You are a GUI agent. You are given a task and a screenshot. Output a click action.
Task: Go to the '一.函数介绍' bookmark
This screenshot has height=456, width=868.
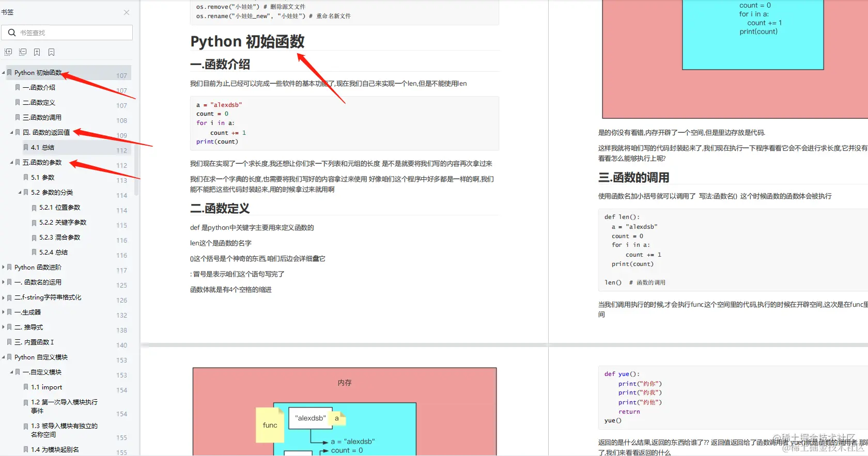(39, 88)
